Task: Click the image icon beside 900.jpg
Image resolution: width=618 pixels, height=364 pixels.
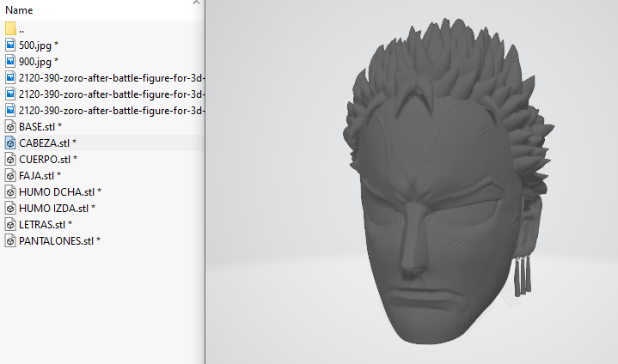Action: coord(10,62)
